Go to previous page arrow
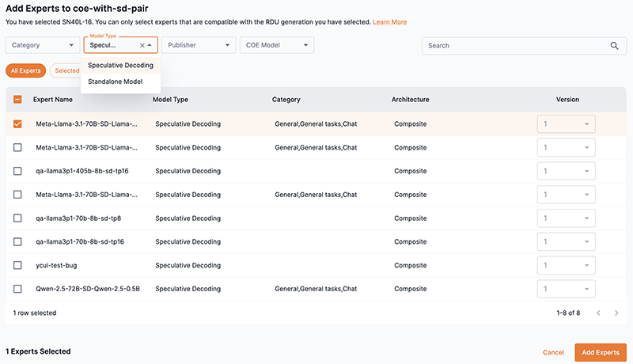Image resolution: width=633 pixels, height=364 pixels. 597,313
